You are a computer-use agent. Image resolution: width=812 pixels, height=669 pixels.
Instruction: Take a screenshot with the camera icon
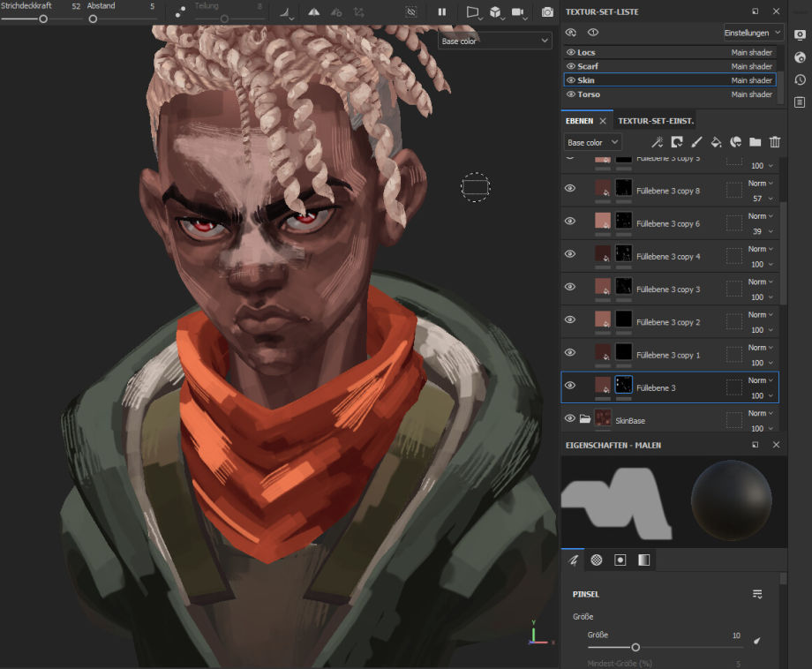547,12
